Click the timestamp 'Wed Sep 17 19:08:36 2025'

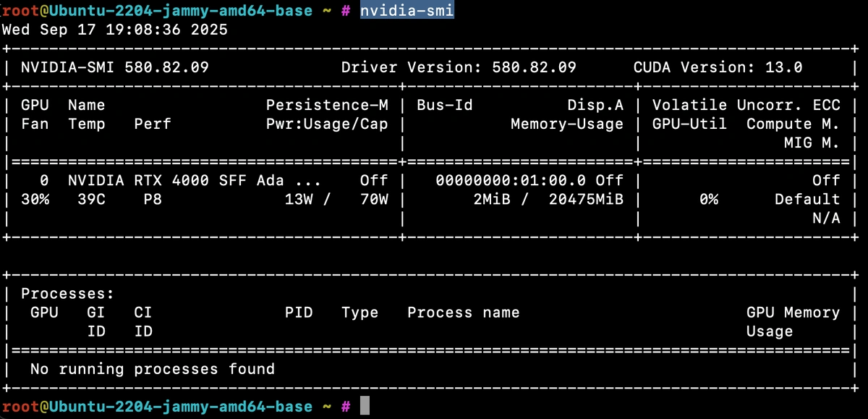coord(115,30)
